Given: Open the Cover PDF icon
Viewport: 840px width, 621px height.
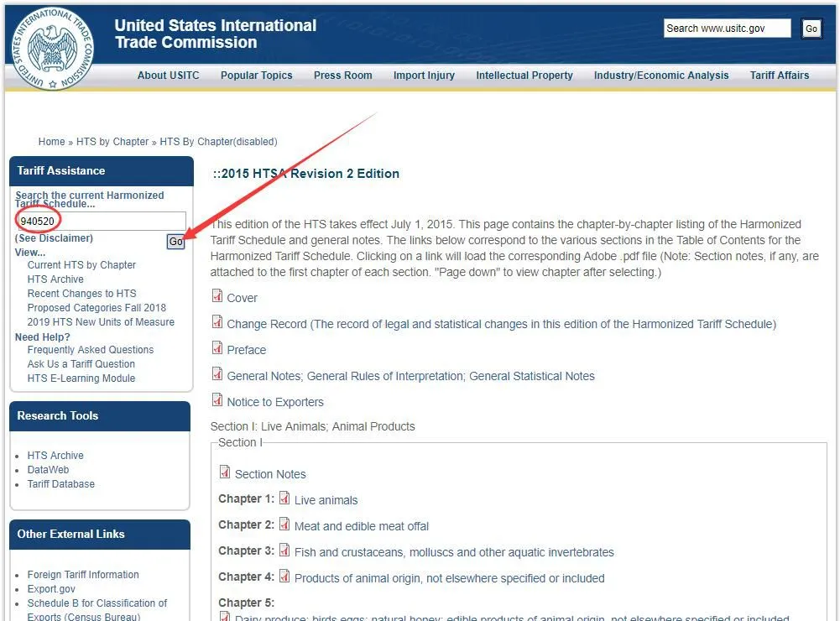Looking at the screenshot, I should tap(217, 295).
